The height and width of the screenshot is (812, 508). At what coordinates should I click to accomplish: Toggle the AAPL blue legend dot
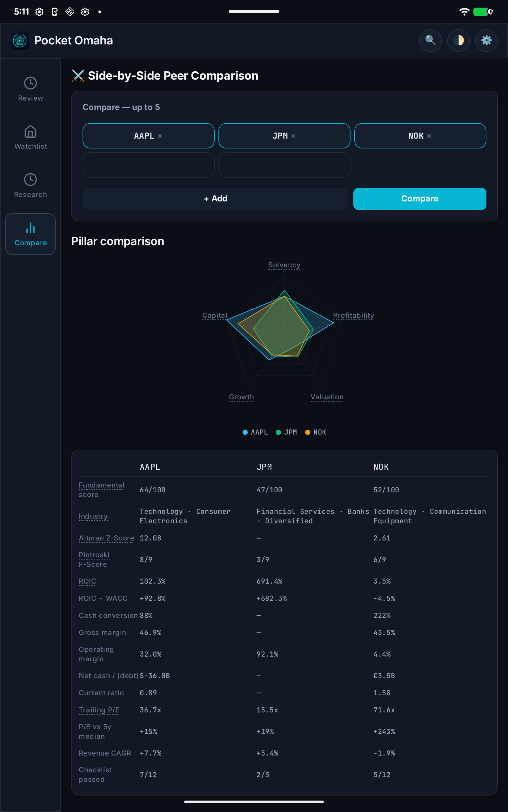245,432
